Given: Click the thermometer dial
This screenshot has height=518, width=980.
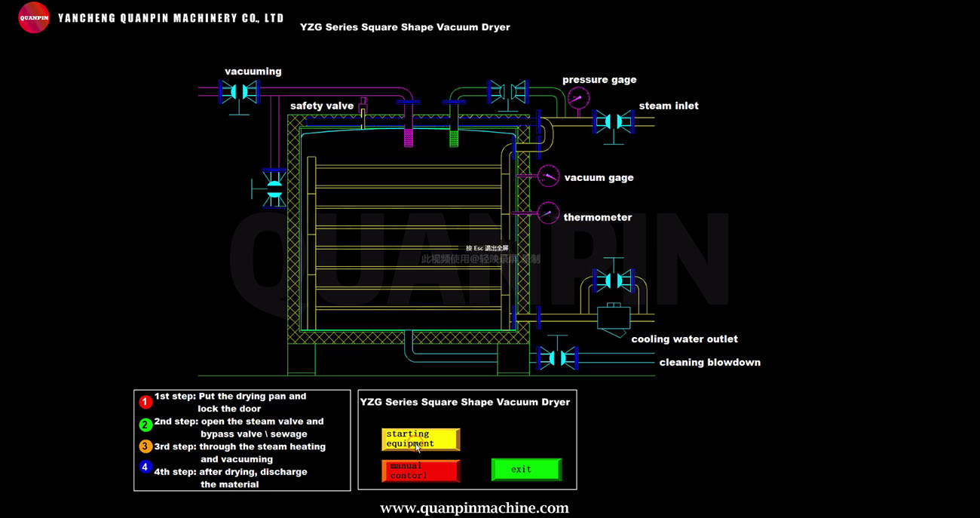Looking at the screenshot, I should [x=548, y=213].
